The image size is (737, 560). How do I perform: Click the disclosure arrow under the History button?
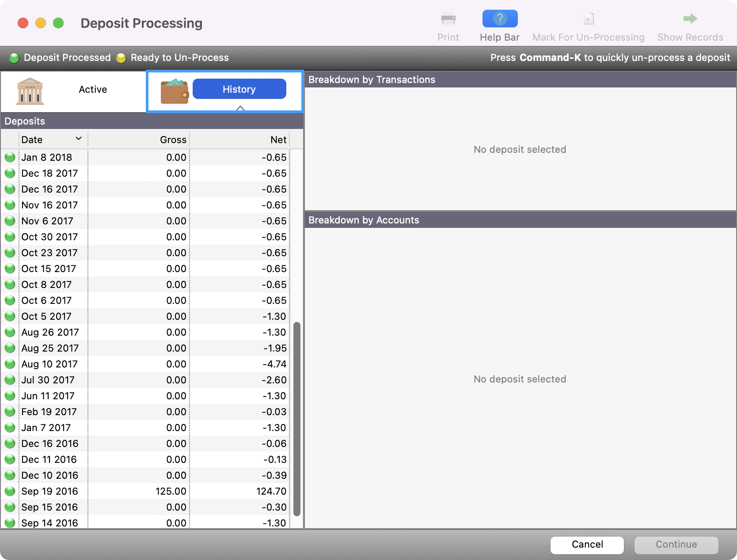point(240,108)
